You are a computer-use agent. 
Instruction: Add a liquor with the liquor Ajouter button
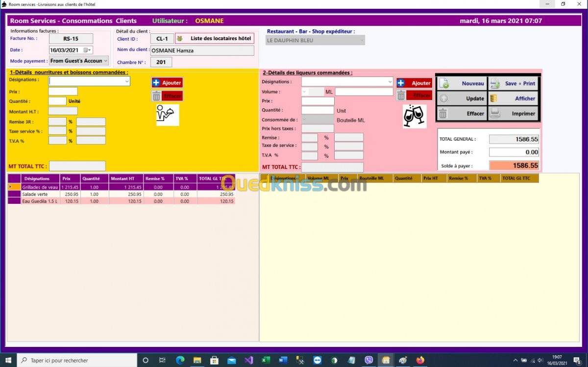414,83
